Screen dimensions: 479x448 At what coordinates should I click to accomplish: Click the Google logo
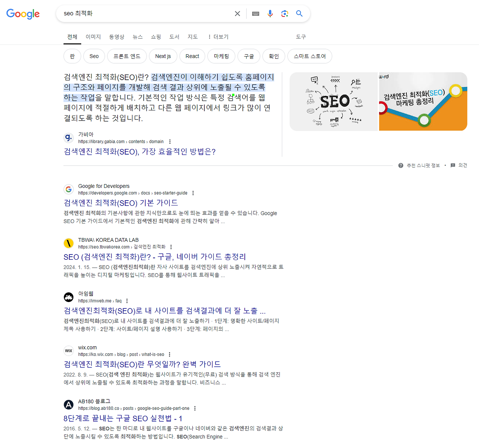click(x=23, y=14)
